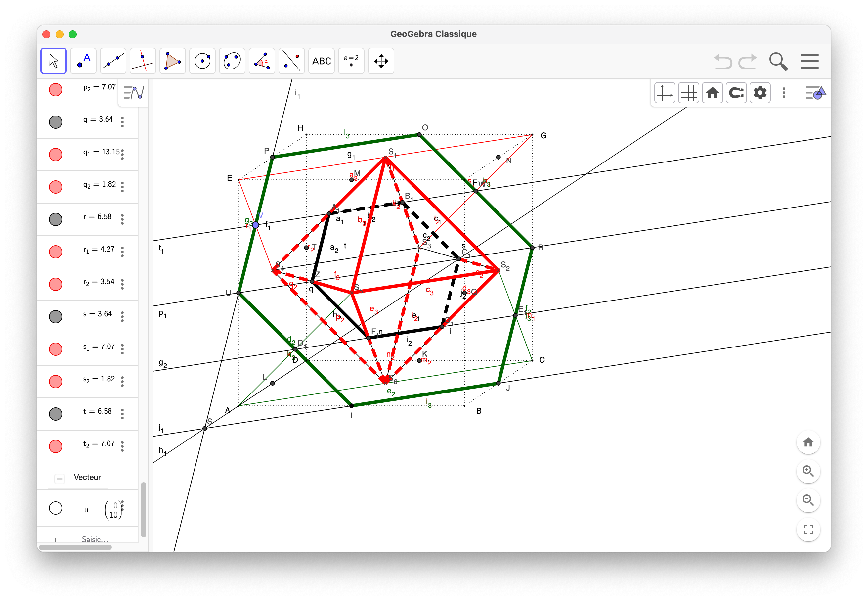This screenshot has height=601, width=868.
Task: Select the Perpendicular line tool
Action: (143, 61)
